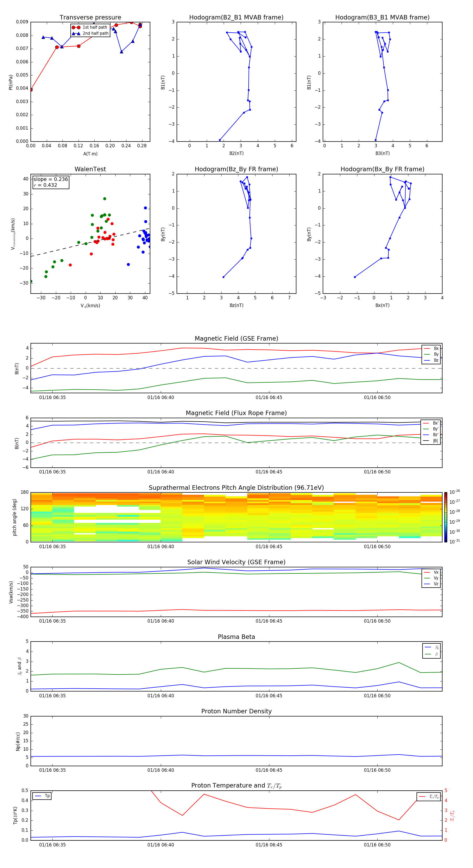Image resolution: width=473 pixels, height=868 pixels.
Task: Click "01/16 06:50" tick under Proton Temperature plot
Action: [377, 845]
